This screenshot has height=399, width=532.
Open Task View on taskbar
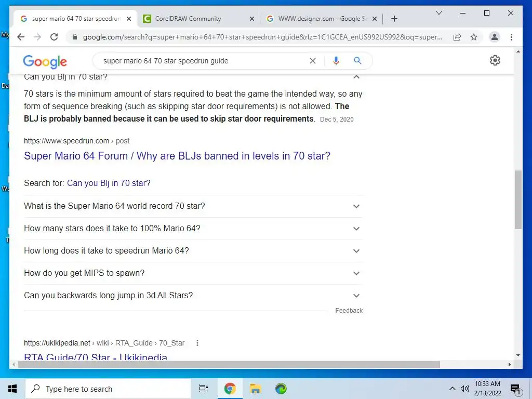204,389
